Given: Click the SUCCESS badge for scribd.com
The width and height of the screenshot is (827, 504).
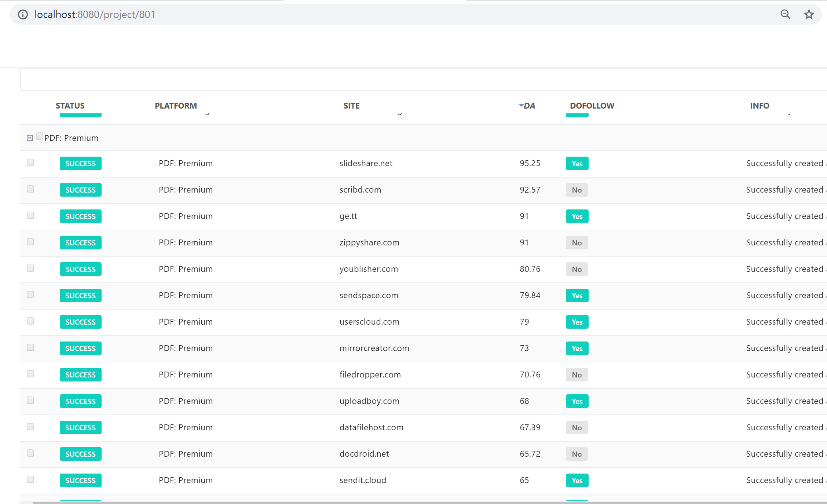Looking at the screenshot, I should click(x=81, y=190).
